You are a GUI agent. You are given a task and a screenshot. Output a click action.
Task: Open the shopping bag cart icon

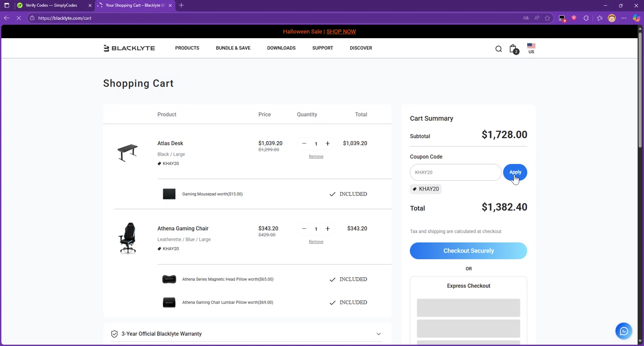tap(513, 49)
